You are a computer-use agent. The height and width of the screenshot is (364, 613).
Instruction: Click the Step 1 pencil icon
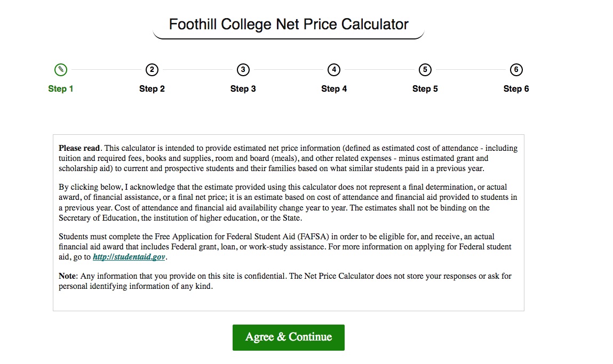tap(61, 70)
